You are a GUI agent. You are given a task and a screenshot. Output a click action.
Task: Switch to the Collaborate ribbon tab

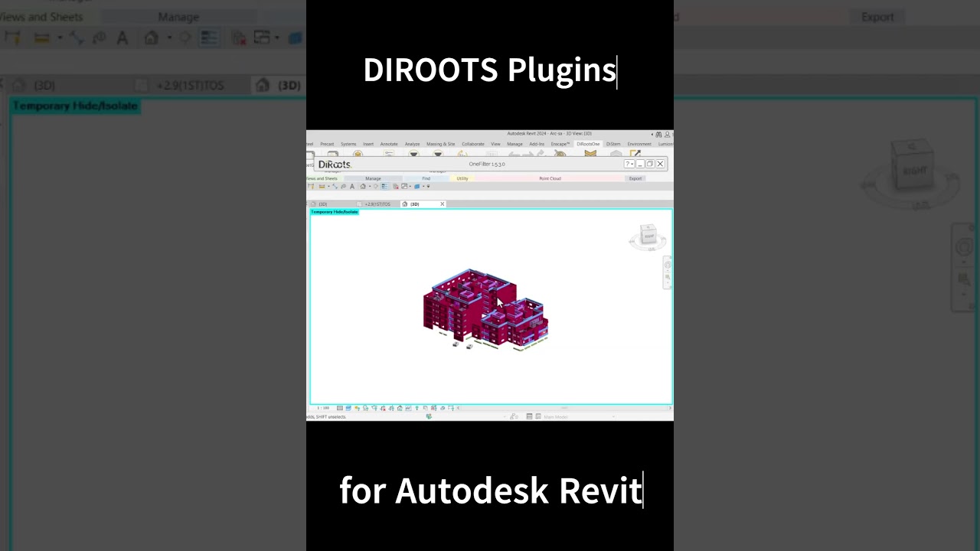473,144
